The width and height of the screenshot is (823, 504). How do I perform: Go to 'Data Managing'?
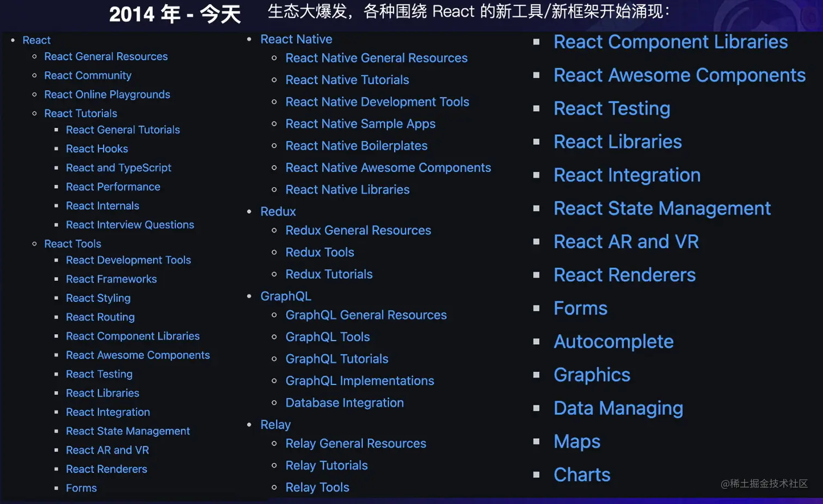[618, 408]
